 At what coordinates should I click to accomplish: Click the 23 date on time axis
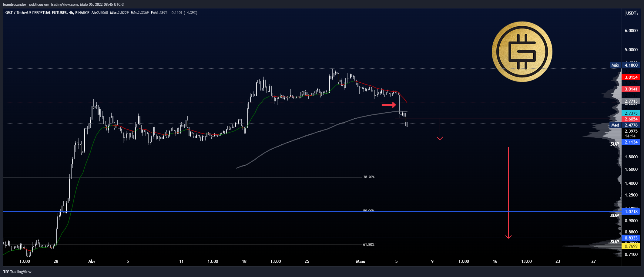coord(558,261)
